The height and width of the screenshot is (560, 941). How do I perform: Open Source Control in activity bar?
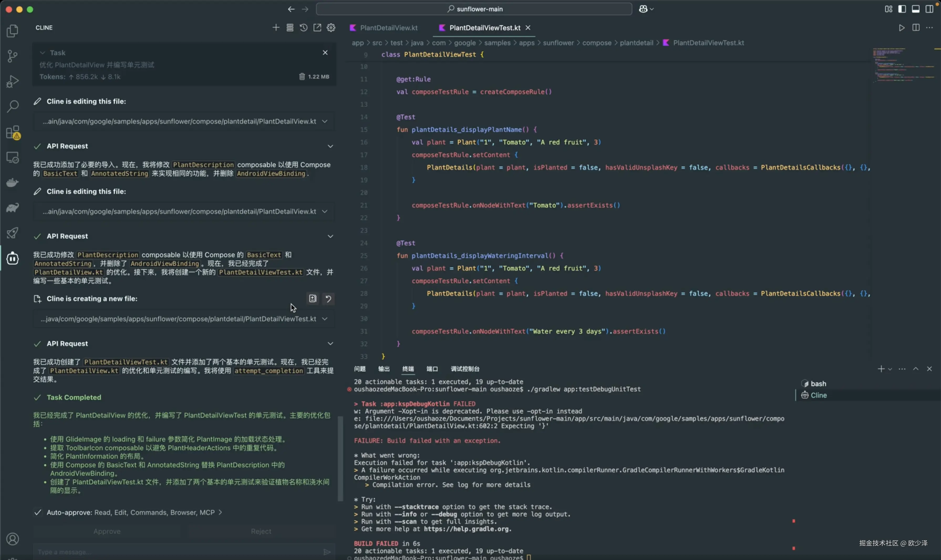12,56
